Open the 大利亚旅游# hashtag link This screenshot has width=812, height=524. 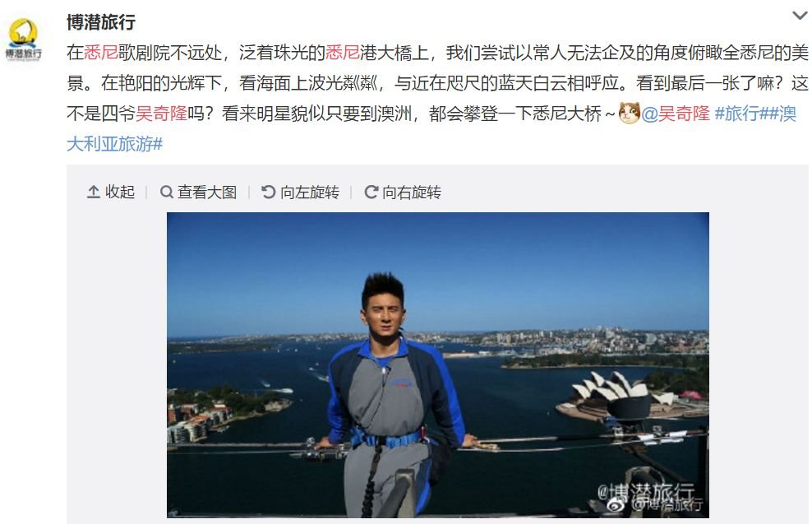(x=114, y=144)
